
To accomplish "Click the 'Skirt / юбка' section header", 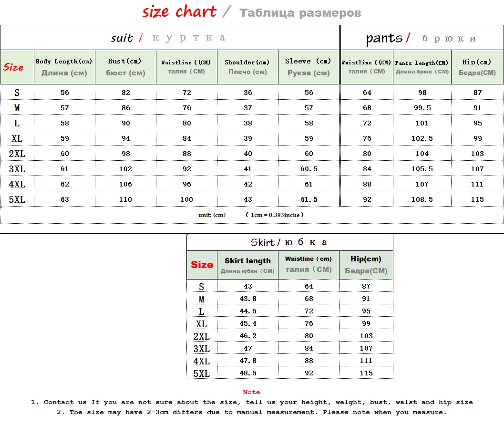I will pyautogui.click(x=289, y=242).
